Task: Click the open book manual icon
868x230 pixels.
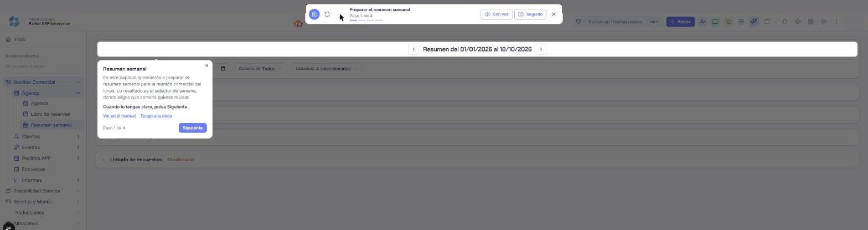Action: pyautogui.click(x=767, y=22)
